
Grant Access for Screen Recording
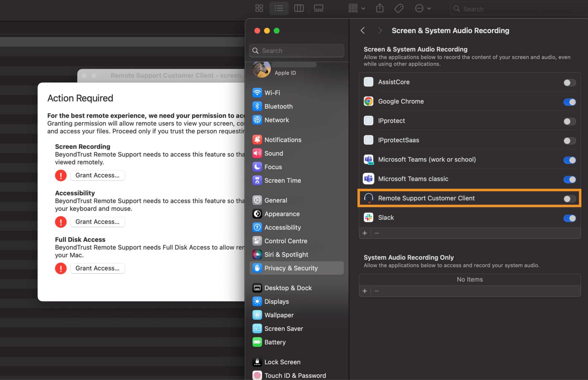(97, 175)
